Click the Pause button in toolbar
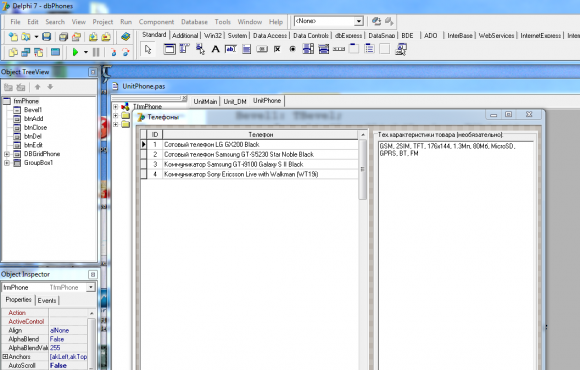This screenshot has width=580, height=370. 96,52
